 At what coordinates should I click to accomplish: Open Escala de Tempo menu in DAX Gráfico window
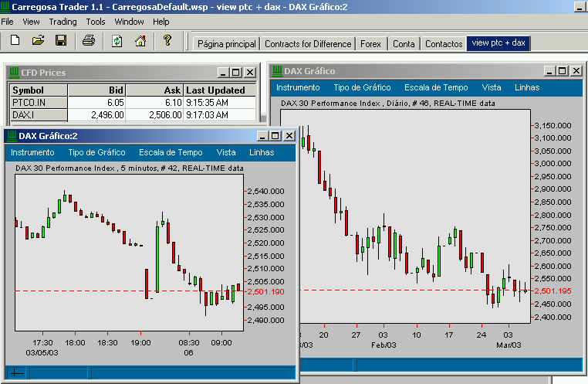(x=436, y=87)
